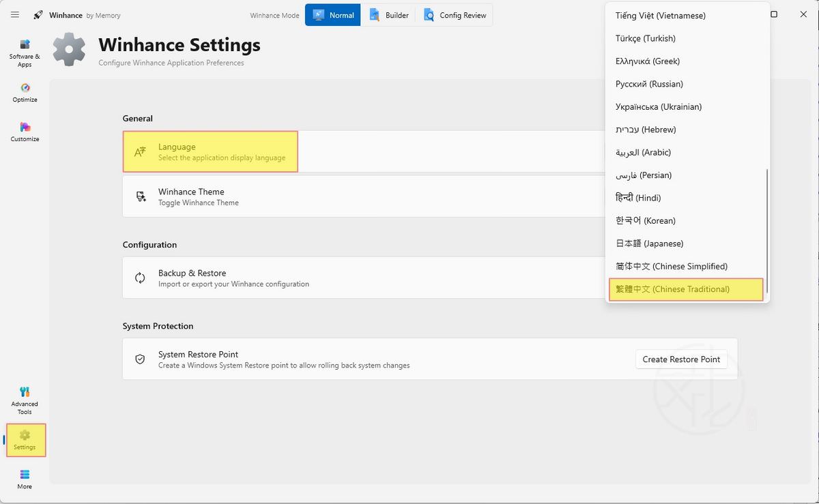The width and height of the screenshot is (819, 504).
Task: Click the System Restore Point shield icon
Action: (x=140, y=359)
